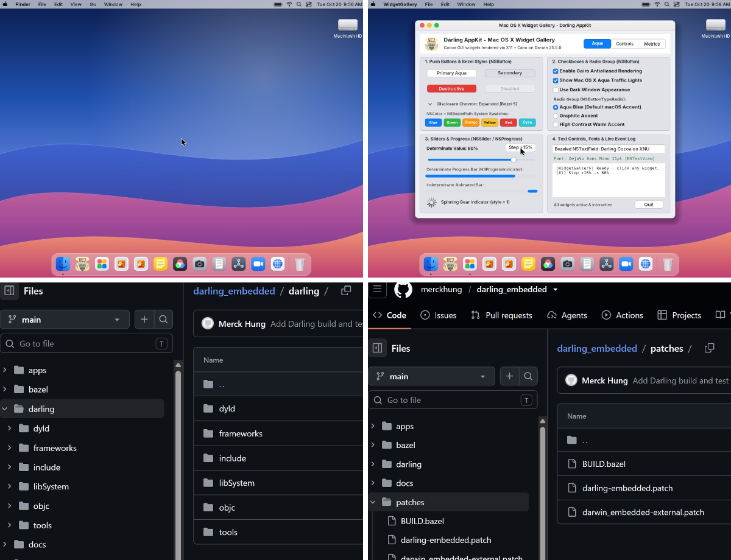Open the main branch dropdown on the patches page
731x560 pixels.
pyautogui.click(x=431, y=376)
